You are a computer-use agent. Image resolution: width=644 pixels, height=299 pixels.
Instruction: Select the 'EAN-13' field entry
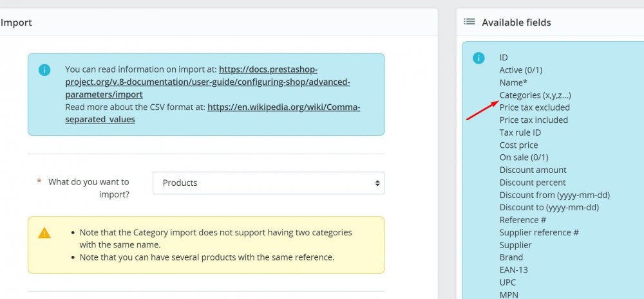pyautogui.click(x=513, y=270)
